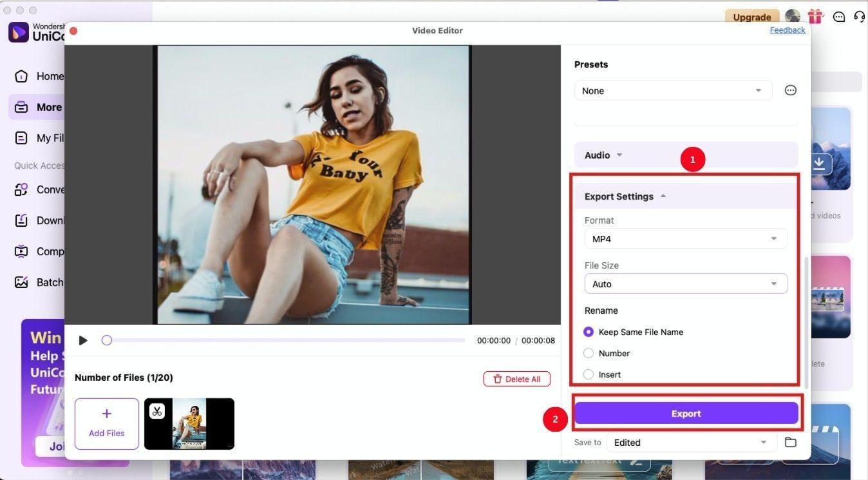The image size is (868, 480).
Task: Click the Downloader sidebar icon
Action: (21, 220)
